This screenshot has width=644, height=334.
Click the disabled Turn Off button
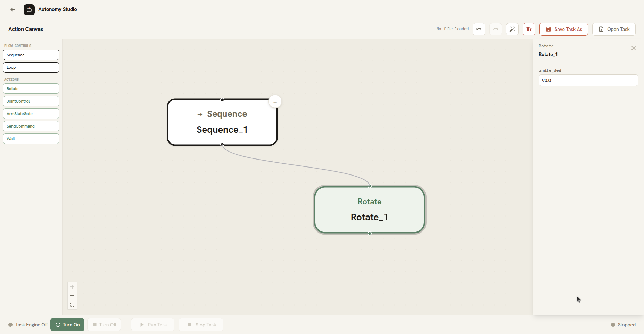point(104,325)
